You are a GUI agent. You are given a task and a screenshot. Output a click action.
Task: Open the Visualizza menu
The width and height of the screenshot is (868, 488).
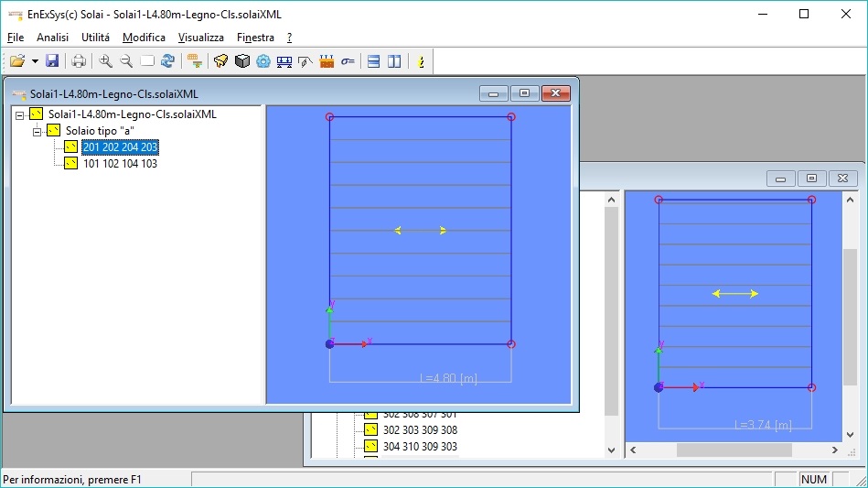click(x=200, y=38)
